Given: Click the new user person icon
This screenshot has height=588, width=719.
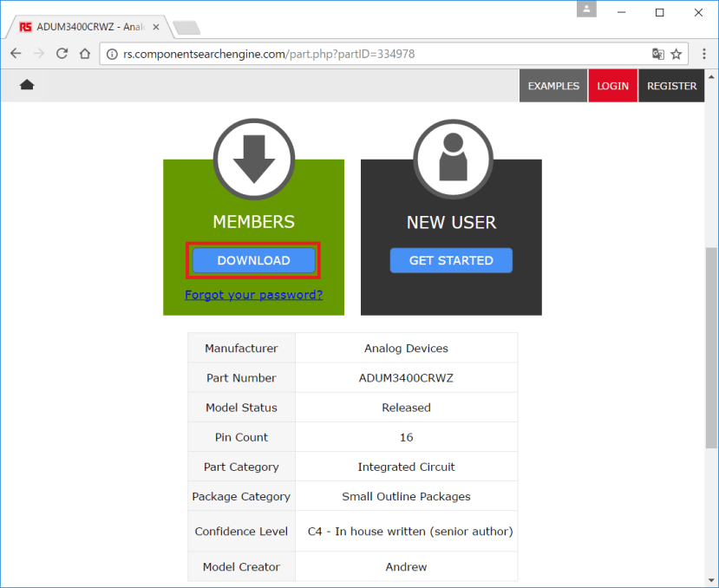Looking at the screenshot, I should click(x=453, y=160).
